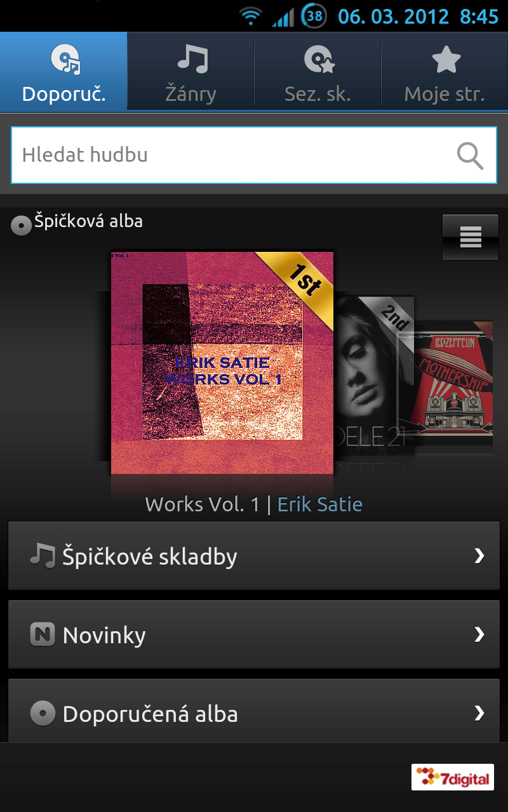Select the Adele 21 album cover

[x=373, y=376]
